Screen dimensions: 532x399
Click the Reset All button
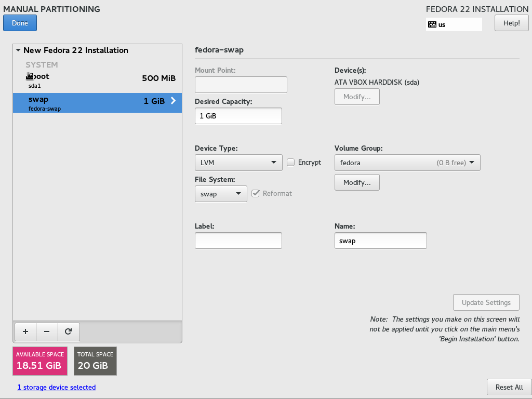pos(509,387)
